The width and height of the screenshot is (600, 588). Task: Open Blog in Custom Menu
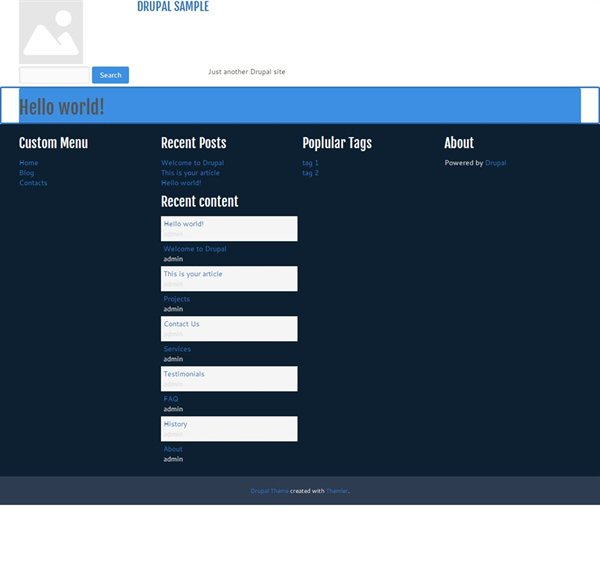tap(26, 173)
